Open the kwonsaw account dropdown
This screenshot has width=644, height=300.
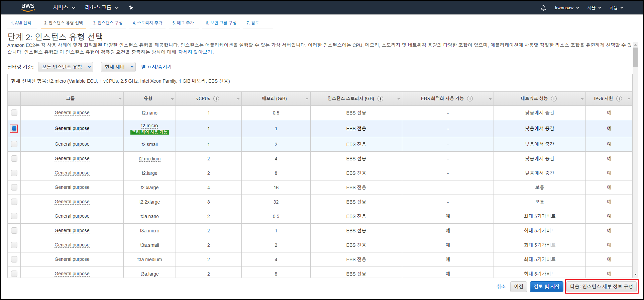tap(567, 8)
